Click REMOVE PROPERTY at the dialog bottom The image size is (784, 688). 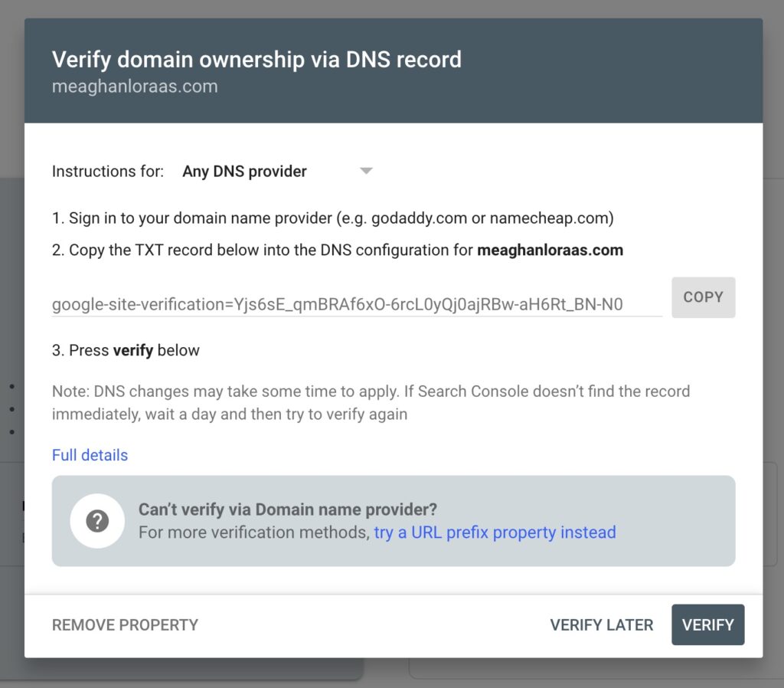pyautogui.click(x=125, y=625)
